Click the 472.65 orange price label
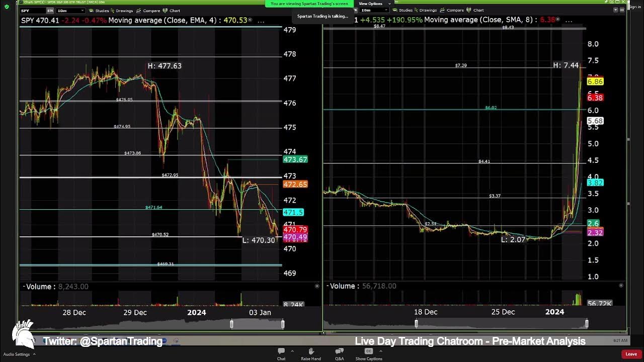 click(x=295, y=185)
